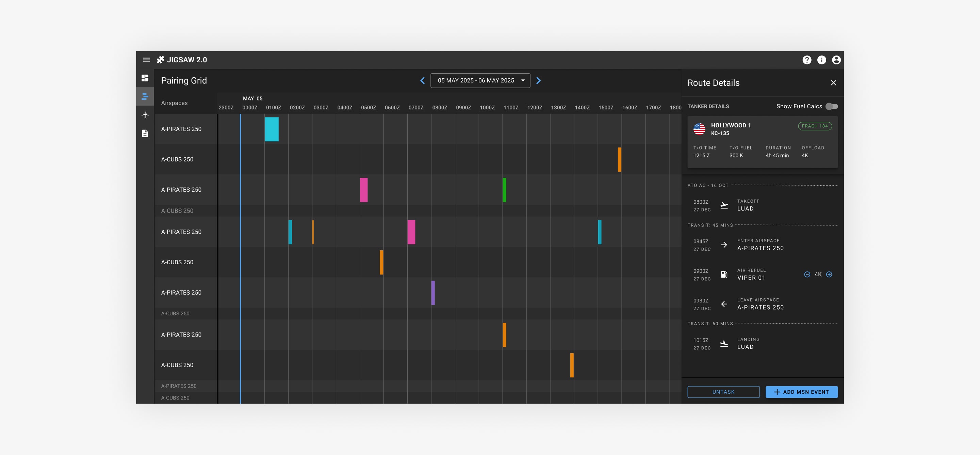Screen dimensions: 980x455
Task: Click the UNTASK button
Action: [723, 392]
